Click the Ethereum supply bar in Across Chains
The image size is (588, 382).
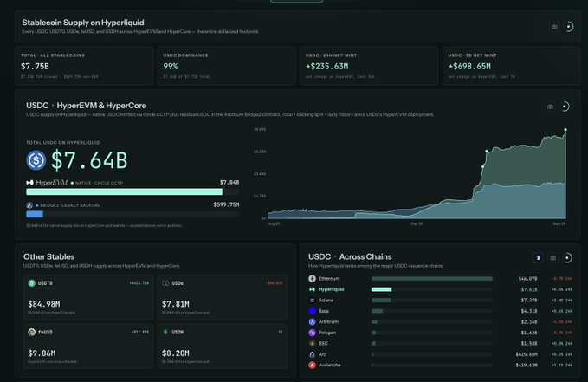pos(432,278)
